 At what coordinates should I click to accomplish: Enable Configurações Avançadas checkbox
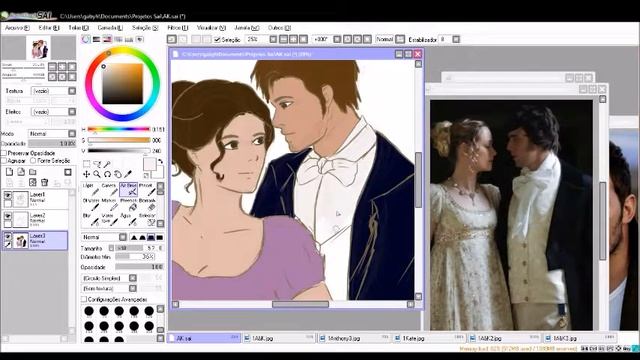84,299
